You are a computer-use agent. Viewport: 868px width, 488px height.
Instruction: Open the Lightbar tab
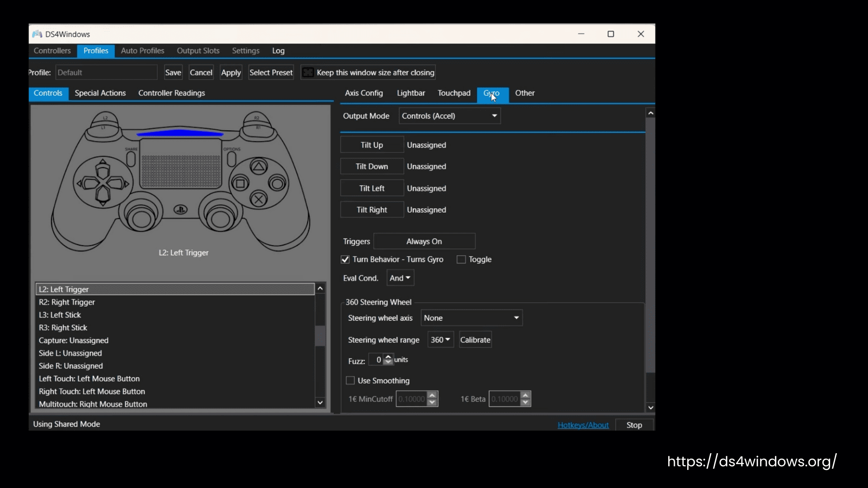click(x=410, y=93)
